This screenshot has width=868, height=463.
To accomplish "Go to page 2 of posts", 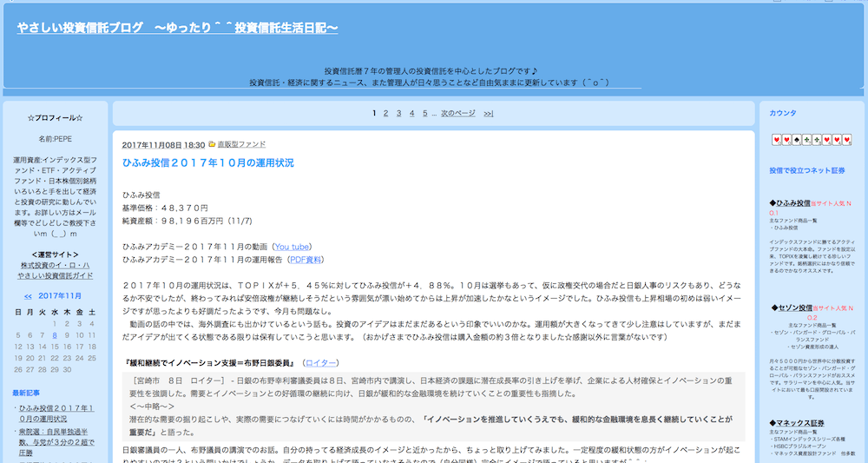I will (387, 114).
